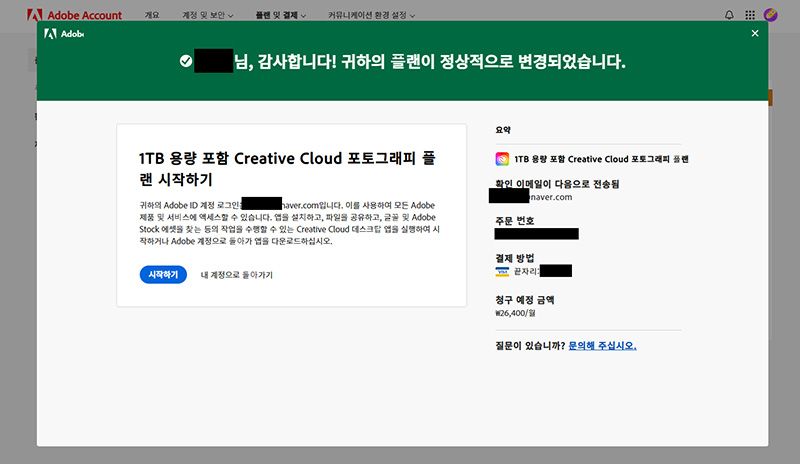Click the 요약 summary heading

(x=503, y=130)
